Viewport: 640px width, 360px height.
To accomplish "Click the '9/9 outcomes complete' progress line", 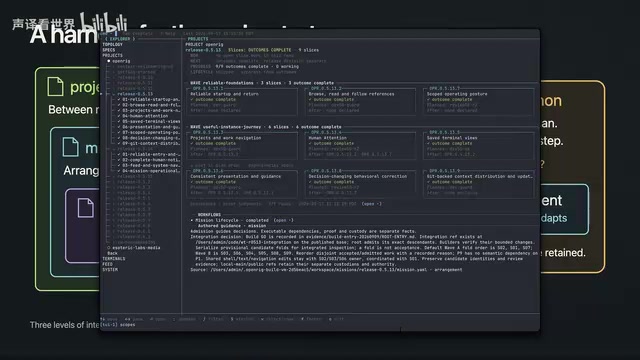I will [257, 67].
